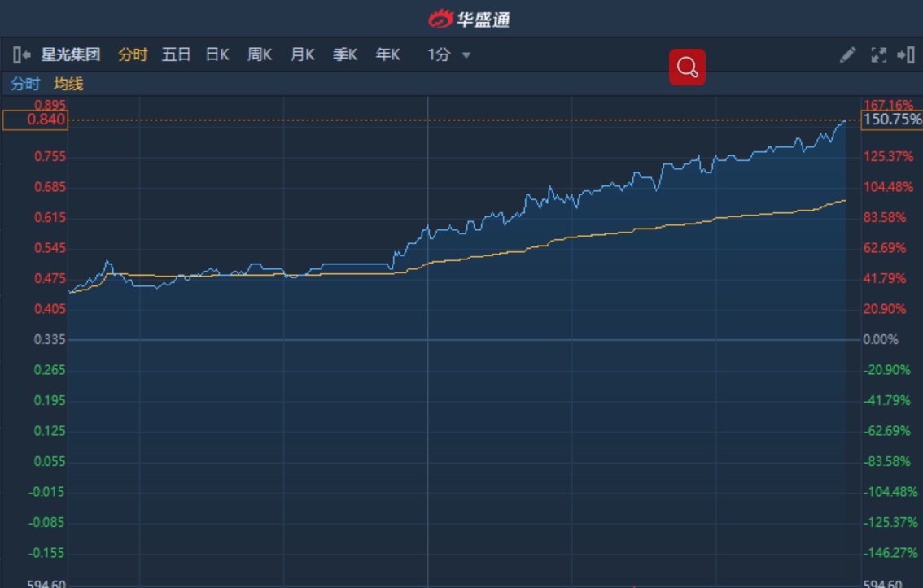Screen dimensions: 923x588
Task: Select the 季K quarterly chart tab
Action: (x=345, y=54)
